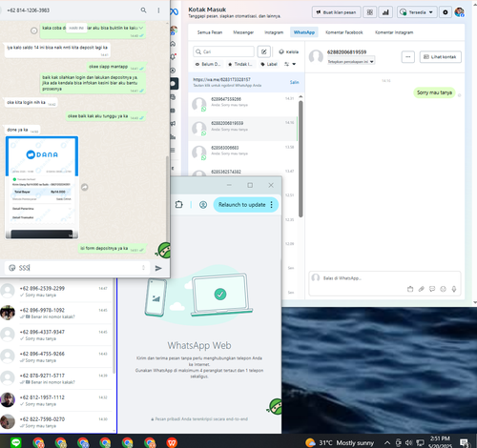Image resolution: width=477 pixels, height=448 pixels.
Task: Open search in the WhatsApp chat header
Action: 143,10
